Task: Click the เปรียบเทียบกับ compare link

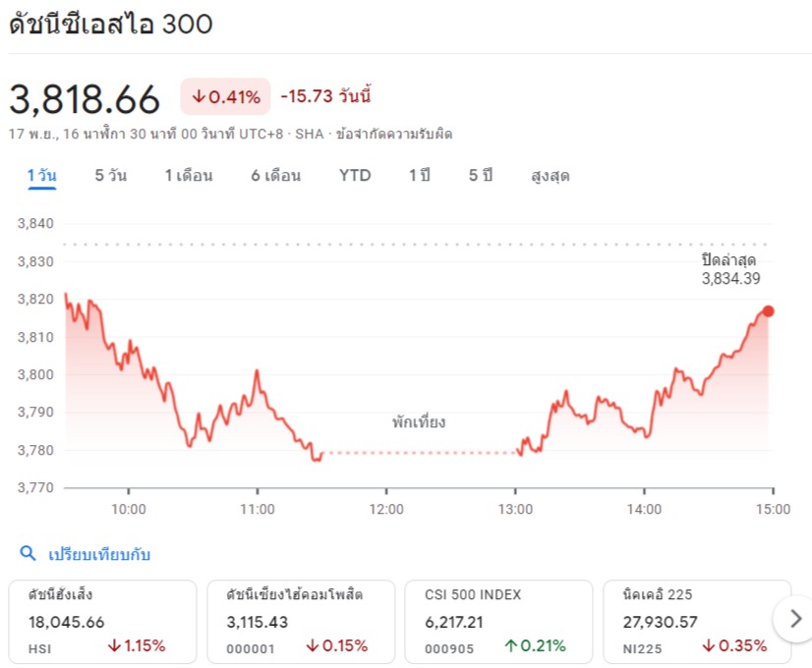Action: (x=99, y=554)
